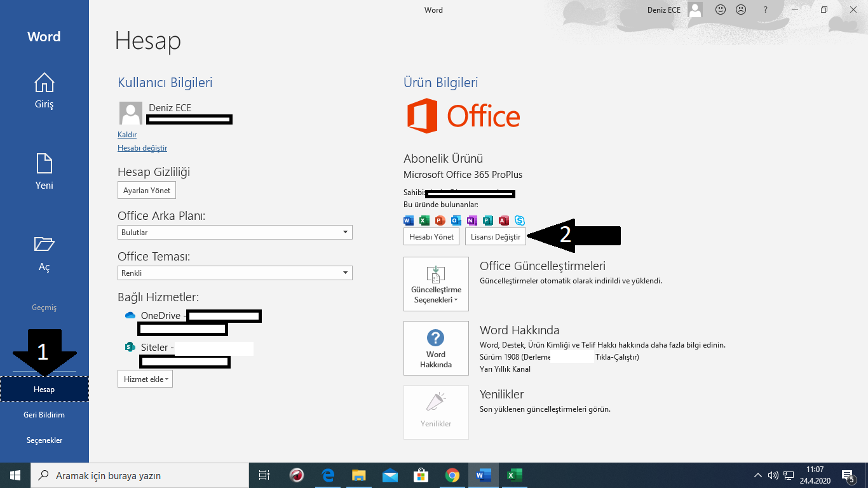Viewport: 868px width, 488px height.
Task: Open Seçenekler in the sidebar
Action: [44, 440]
